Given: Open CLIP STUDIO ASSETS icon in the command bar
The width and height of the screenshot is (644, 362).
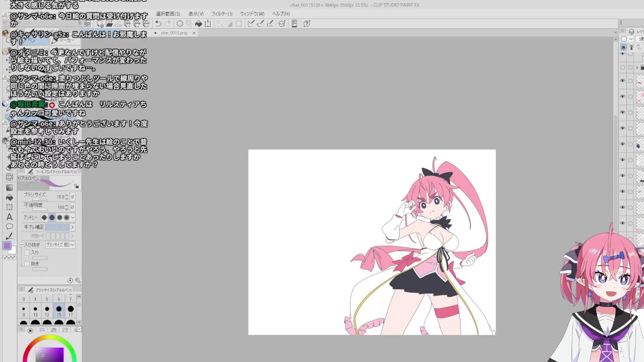Looking at the screenshot, I should pyautogui.click(x=281, y=24).
